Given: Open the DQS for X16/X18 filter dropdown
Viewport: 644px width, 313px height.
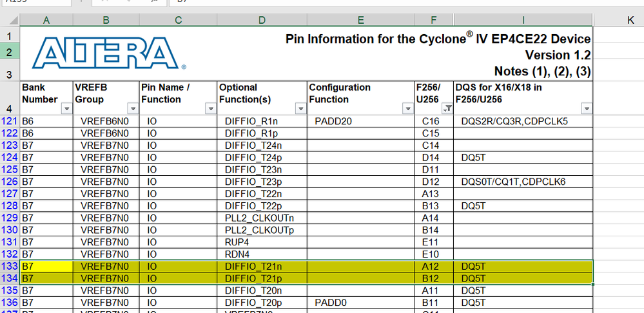Looking at the screenshot, I should [587, 109].
